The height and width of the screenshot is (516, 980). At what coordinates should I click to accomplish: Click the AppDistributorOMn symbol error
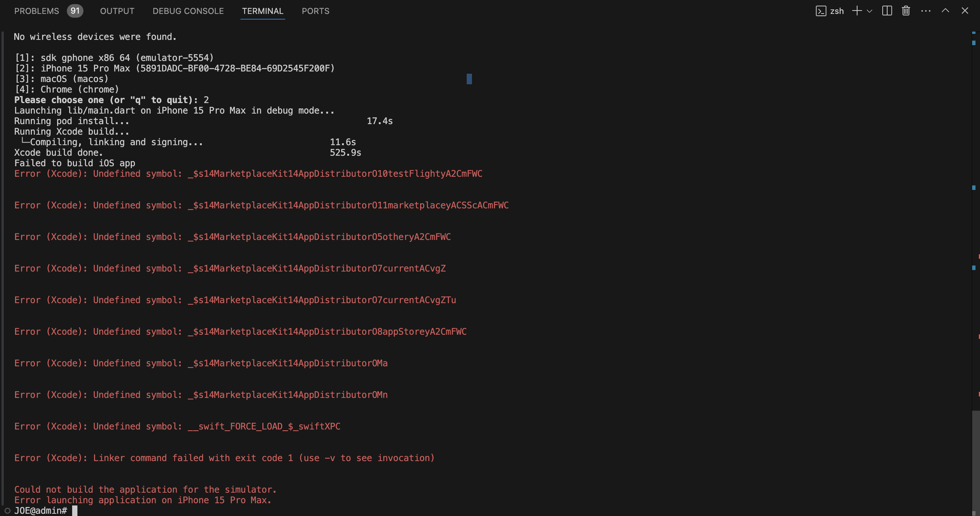coord(201,395)
